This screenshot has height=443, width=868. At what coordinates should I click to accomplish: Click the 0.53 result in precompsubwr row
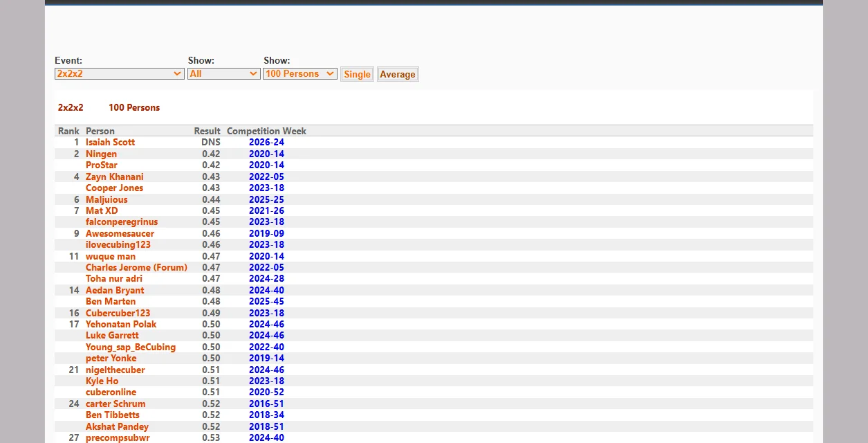coord(211,438)
